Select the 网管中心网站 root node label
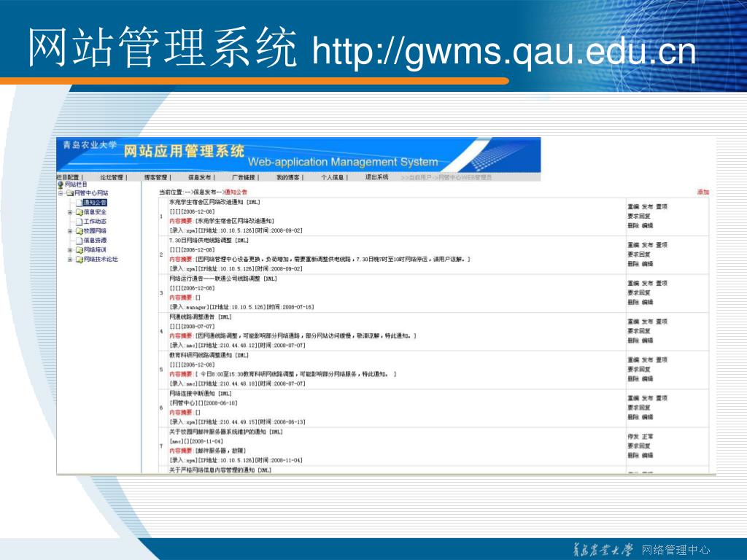Image resolution: width=747 pixels, height=560 pixels. [91, 192]
